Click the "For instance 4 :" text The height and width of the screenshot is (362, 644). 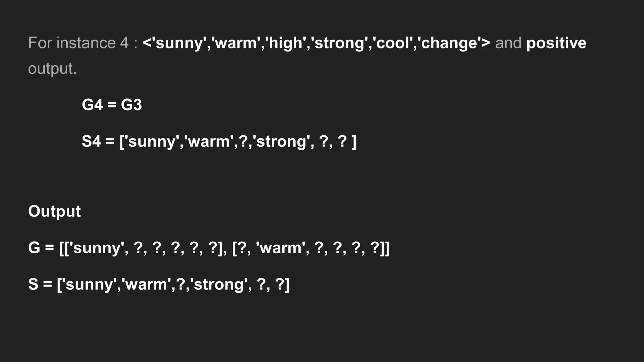(x=83, y=43)
